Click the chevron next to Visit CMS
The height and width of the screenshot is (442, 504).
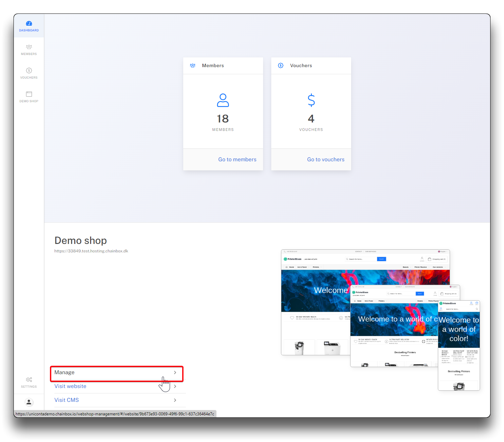[x=175, y=400]
